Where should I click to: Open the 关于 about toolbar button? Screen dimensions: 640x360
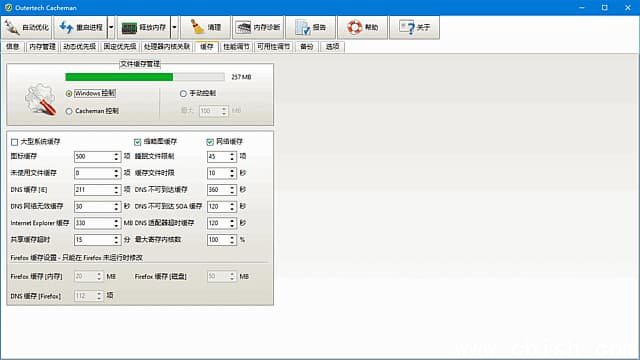click(x=414, y=28)
